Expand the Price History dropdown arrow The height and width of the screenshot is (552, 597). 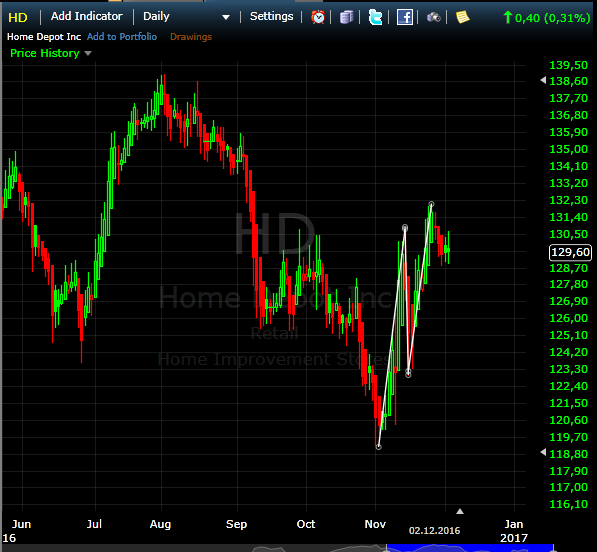(88, 53)
